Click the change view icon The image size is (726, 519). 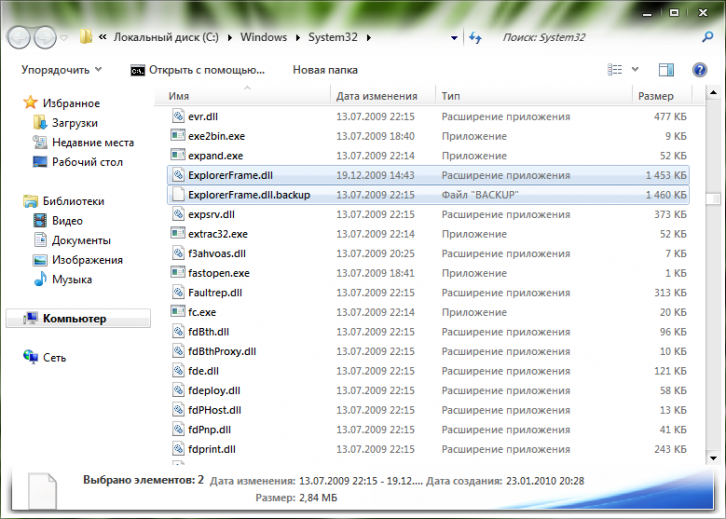click(x=615, y=70)
